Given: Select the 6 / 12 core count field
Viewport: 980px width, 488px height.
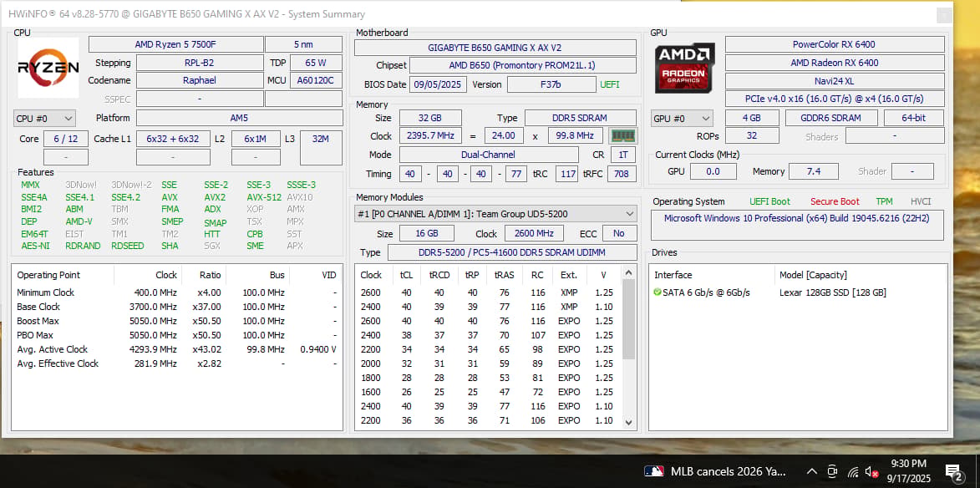Looking at the screenshot, I should coord(66,139).
